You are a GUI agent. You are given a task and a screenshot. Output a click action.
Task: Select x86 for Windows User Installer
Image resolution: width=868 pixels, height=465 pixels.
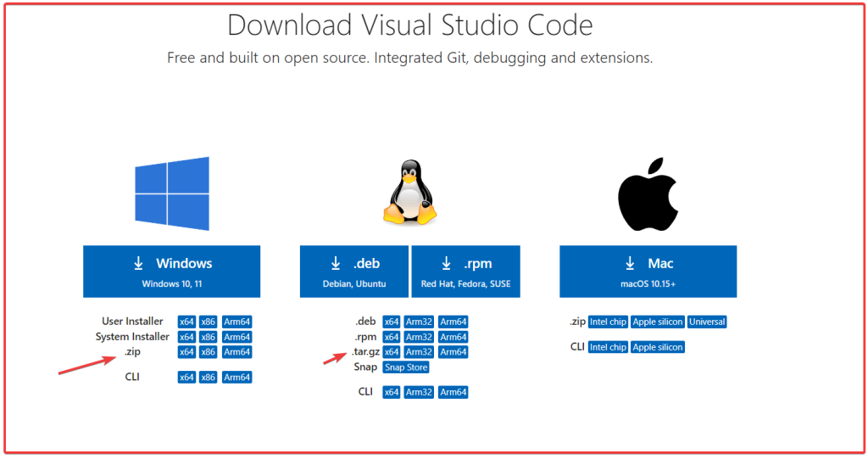point(209,322)
